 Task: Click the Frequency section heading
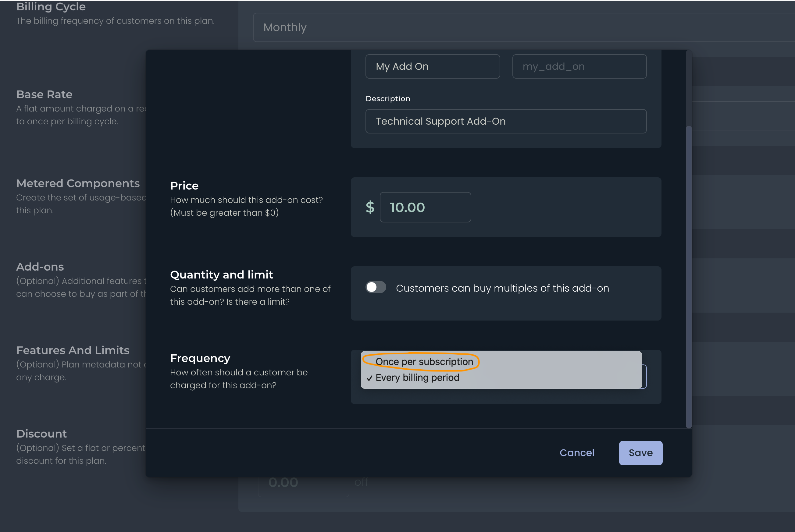click(x=200, y=358)
